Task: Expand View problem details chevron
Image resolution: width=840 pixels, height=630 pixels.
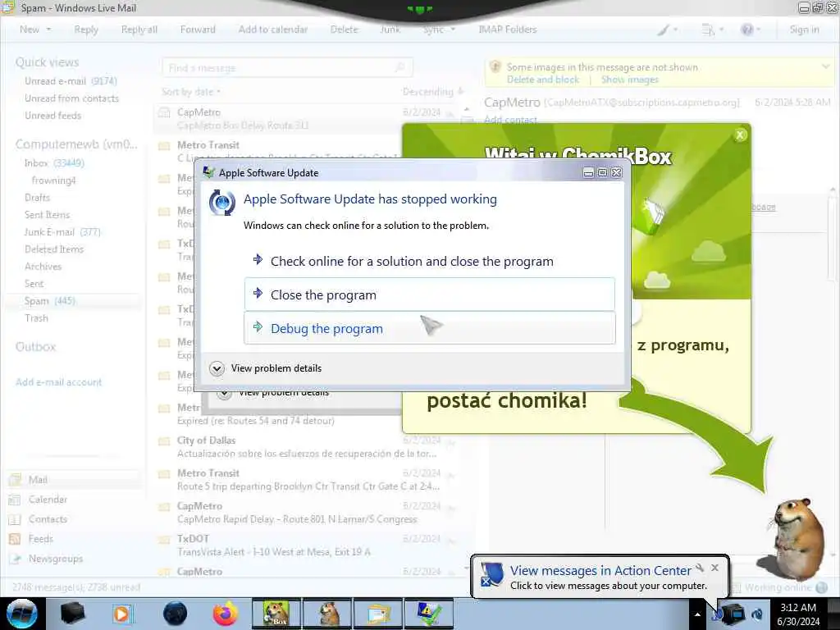Action: [x=217, y=368]
